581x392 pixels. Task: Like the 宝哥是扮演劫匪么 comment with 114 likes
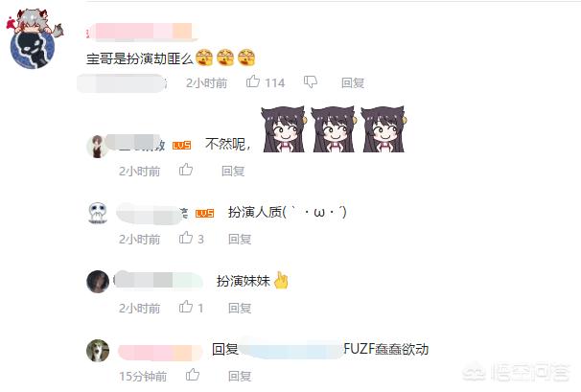[x=253, y=81]
